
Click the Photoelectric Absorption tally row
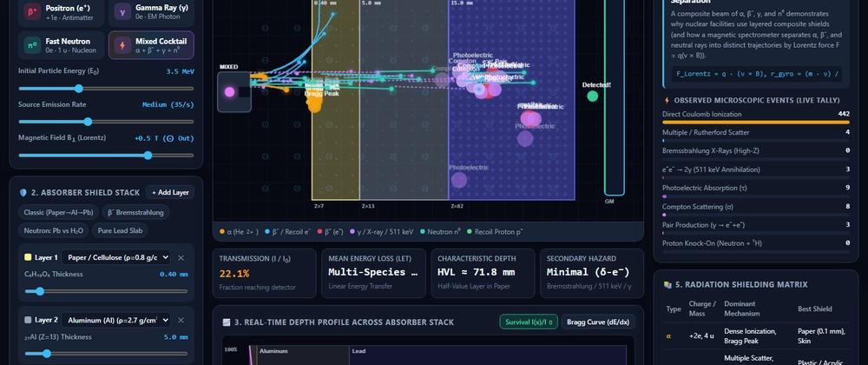tap(756, 190)
